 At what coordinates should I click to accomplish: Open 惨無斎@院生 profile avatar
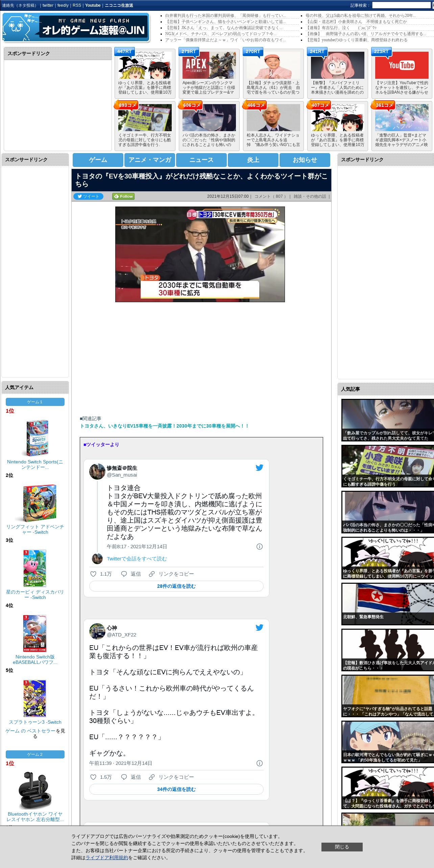(97, 471)
